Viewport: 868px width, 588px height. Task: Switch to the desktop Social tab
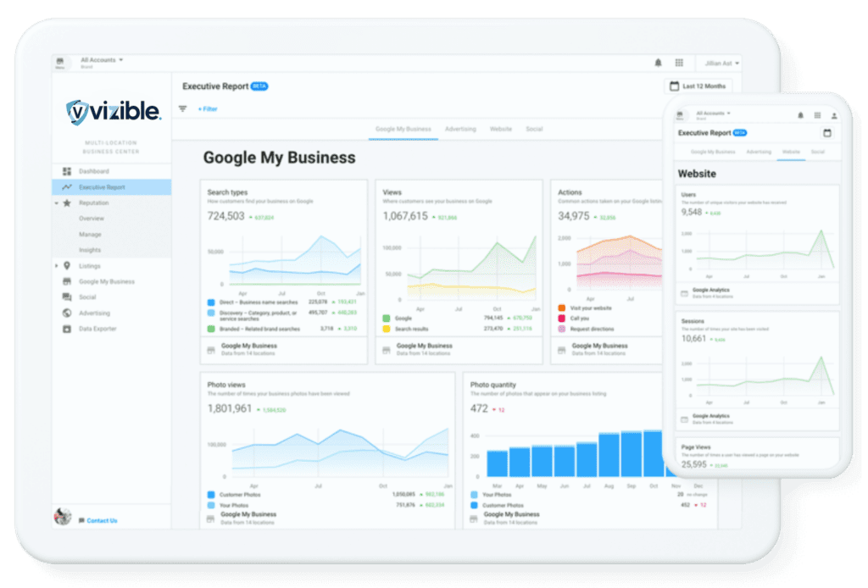pyautogui.click(x=534, y=130)
